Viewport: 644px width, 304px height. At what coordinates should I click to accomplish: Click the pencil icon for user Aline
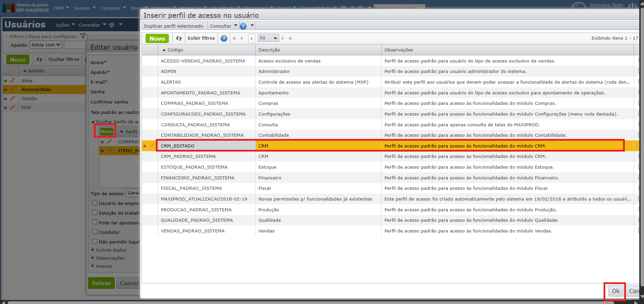click(12, 81)
